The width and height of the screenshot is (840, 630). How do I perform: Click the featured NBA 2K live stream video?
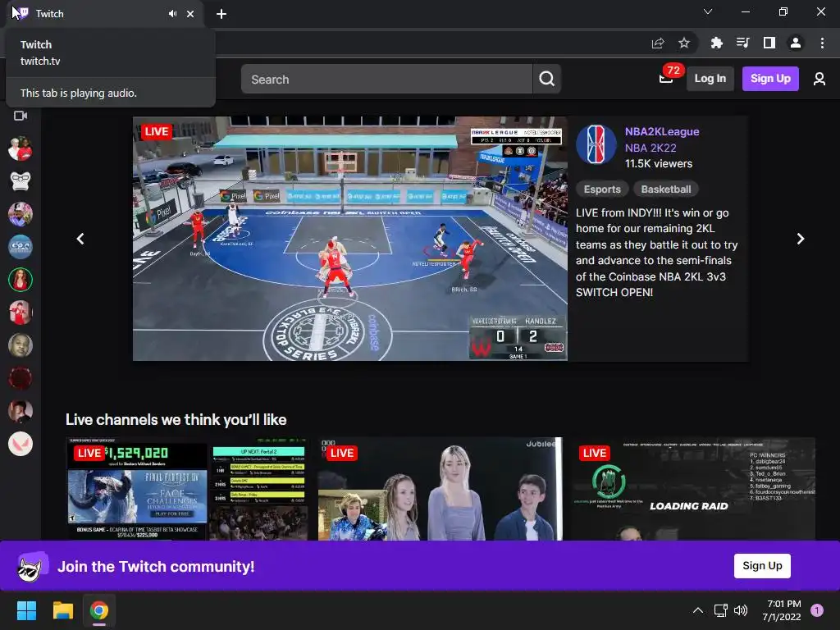pos(349,239)
